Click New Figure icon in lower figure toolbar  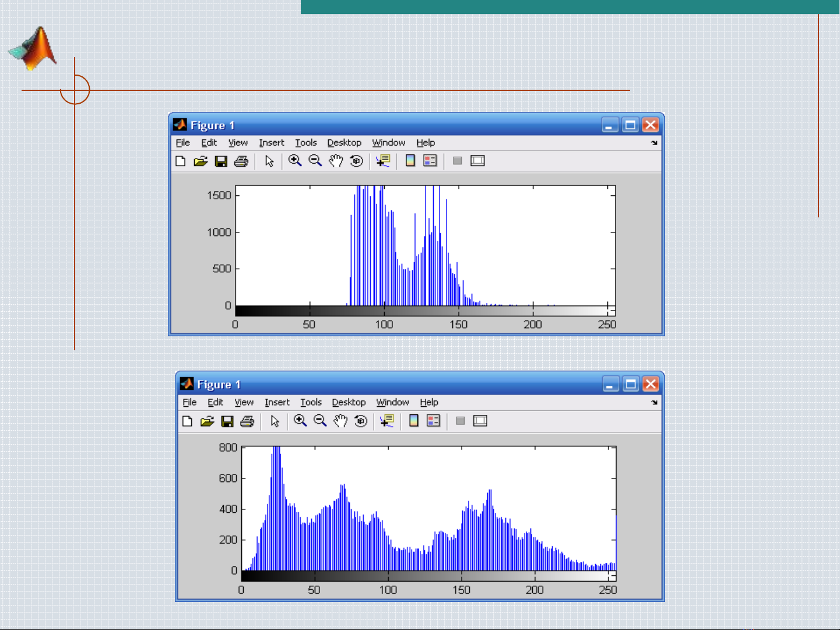tap(187, 421)
